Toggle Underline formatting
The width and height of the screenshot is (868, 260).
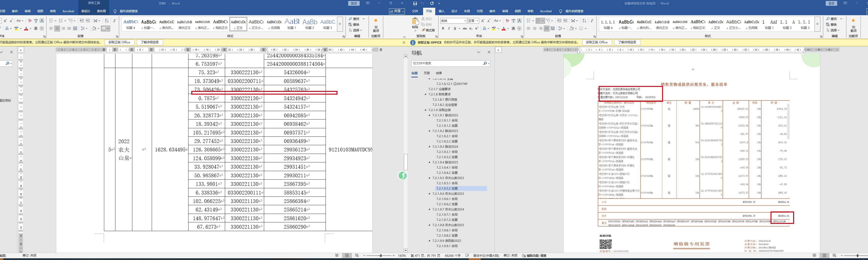point(455,29)
